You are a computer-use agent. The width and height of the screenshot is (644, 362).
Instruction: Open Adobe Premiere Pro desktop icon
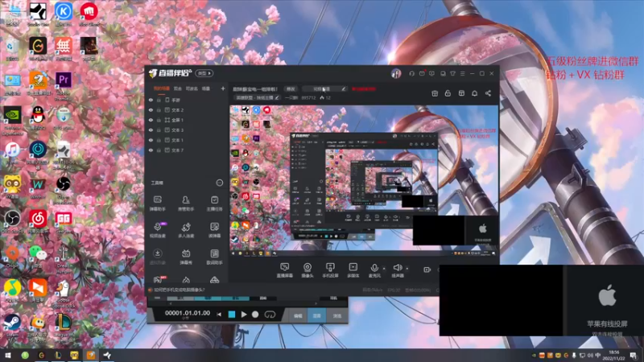64,83
